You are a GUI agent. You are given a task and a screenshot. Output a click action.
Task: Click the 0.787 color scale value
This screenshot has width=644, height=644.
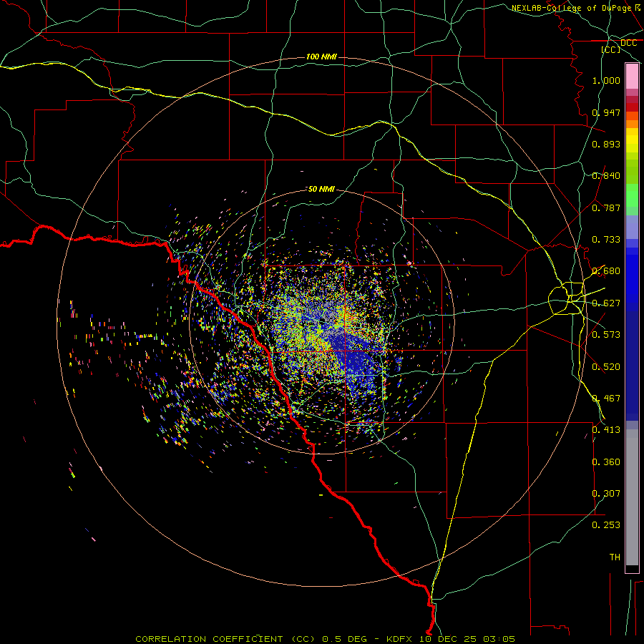point(606,208)
